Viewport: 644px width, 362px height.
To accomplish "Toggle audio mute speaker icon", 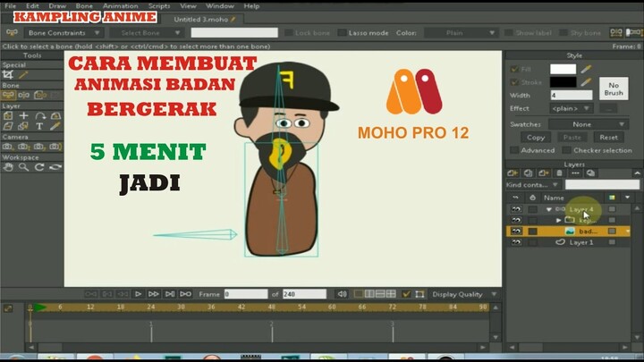I will coord(342,294).
